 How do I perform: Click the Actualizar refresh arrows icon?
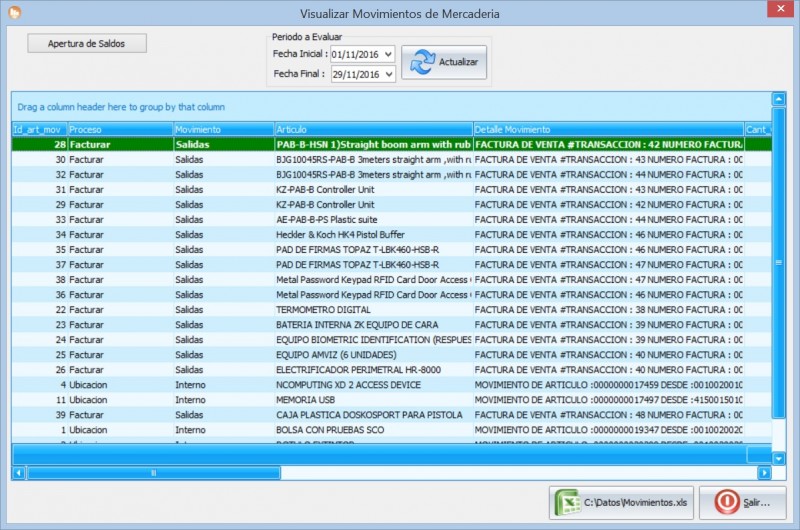(x=423, y=62)
